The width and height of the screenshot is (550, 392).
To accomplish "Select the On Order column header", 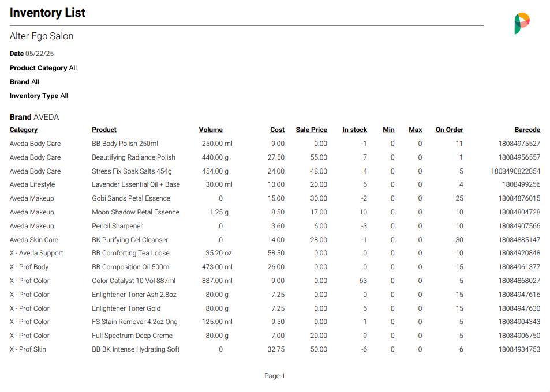I will tap(450, 130).
